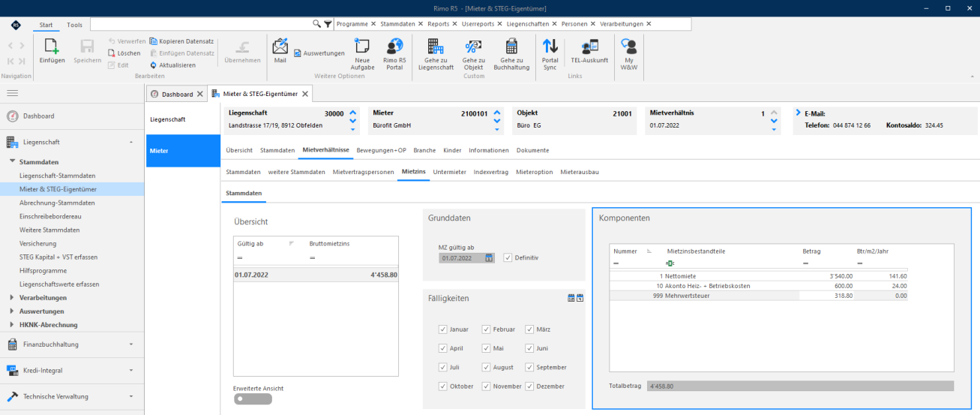Viewport: 980px width, 415px height.
Task: Select the Mieter side panel button
Action: 183,151
